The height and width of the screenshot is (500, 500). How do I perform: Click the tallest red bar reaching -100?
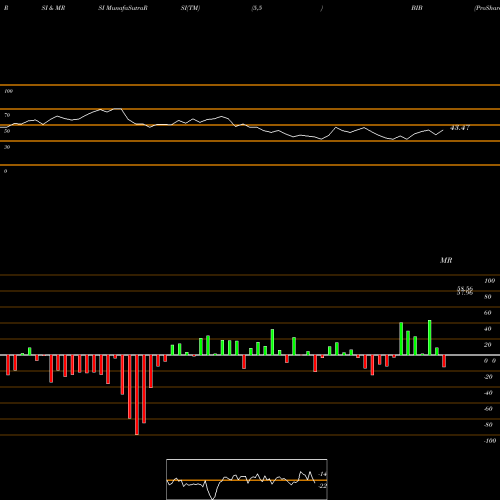pyautogui.click(x=137, y=395)
